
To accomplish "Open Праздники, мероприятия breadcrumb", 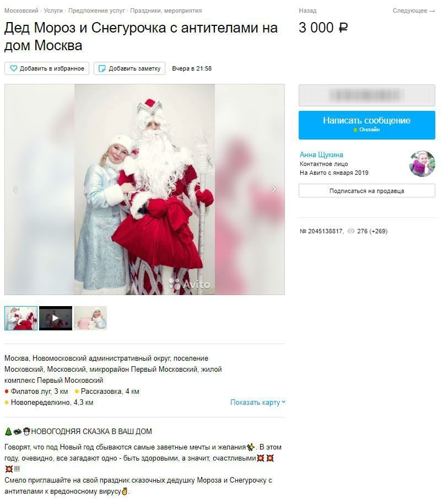I will (166, 10).
